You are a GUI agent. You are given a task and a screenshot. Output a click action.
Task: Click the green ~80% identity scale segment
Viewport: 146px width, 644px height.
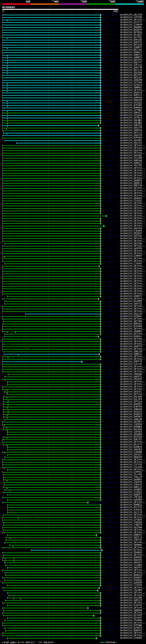[x=101, y=4]
